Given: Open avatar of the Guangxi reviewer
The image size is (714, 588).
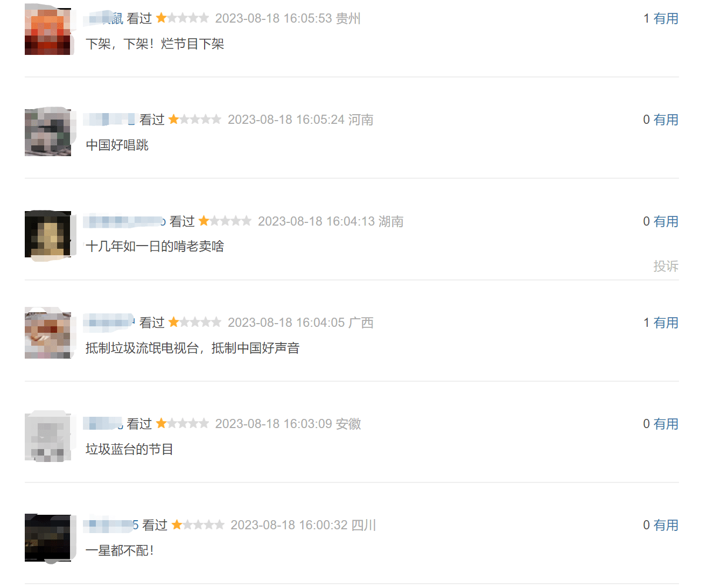Looking at the screenshot, I should click(x=48, y=335).
